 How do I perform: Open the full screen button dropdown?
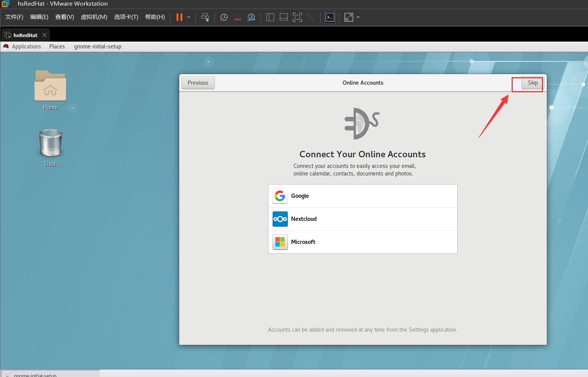(358, 17)
